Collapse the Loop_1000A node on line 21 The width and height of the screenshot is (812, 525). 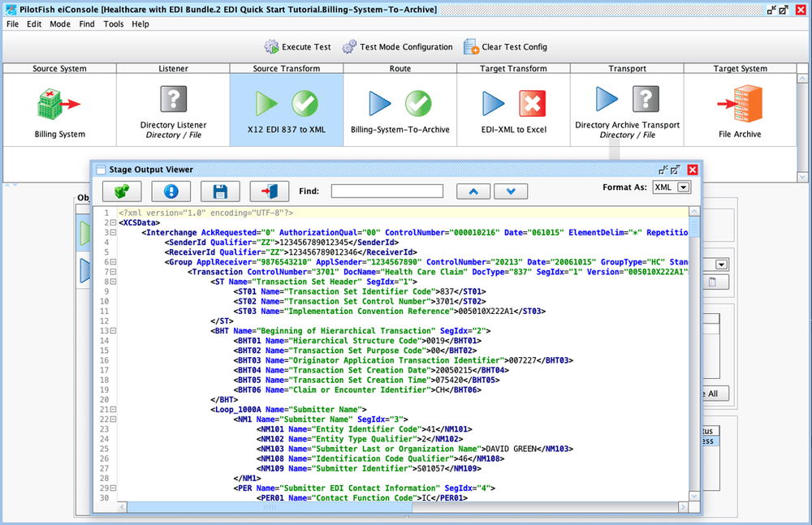(x=113, y=410)
